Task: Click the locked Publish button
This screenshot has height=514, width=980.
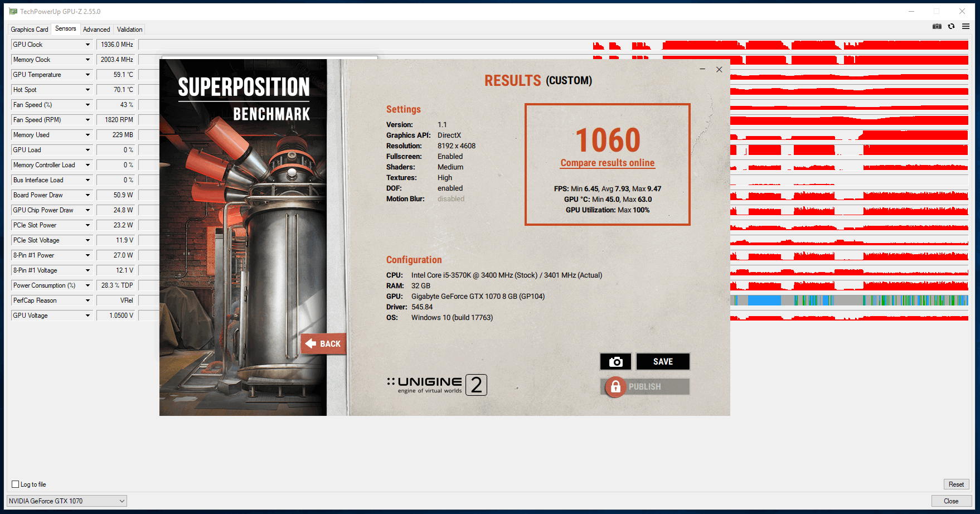Action: click(645, 386)
